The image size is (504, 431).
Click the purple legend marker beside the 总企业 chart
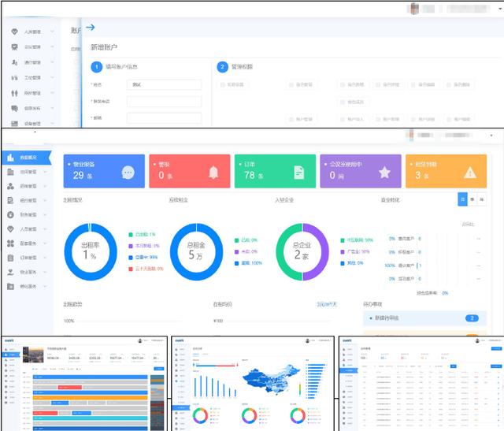tap(343, 251)
